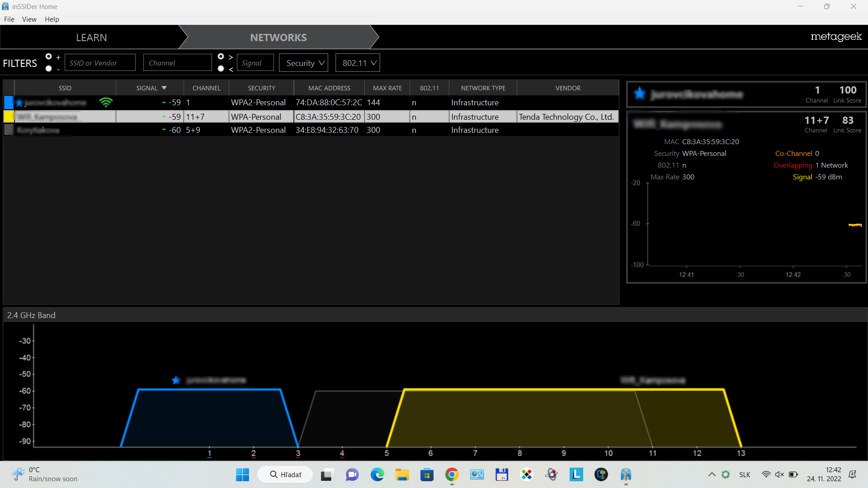Open Google Chrome from taskbar

(x=452, y=474)
